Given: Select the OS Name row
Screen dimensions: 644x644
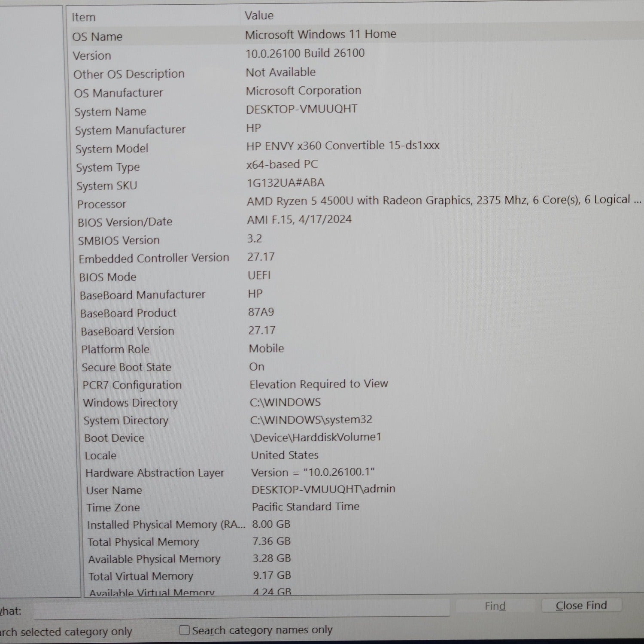Looking at the screenshot, I should coord(97,36).
